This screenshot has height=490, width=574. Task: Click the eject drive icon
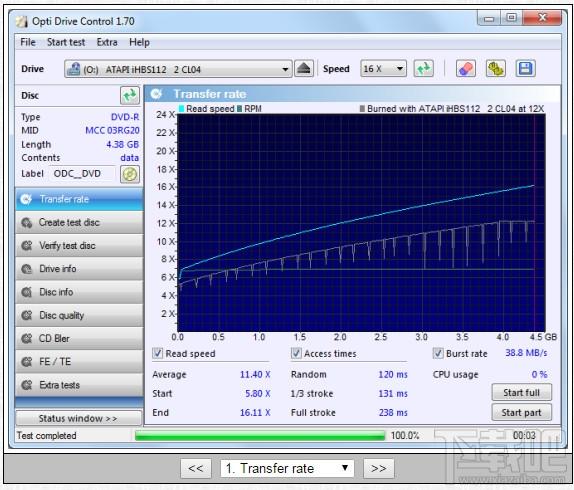(303, 68)
